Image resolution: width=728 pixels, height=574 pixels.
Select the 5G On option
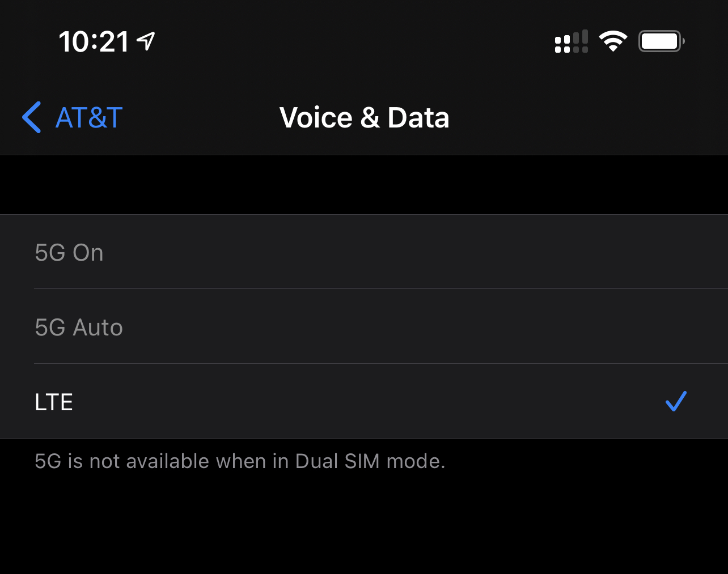(x=364, y=252)
